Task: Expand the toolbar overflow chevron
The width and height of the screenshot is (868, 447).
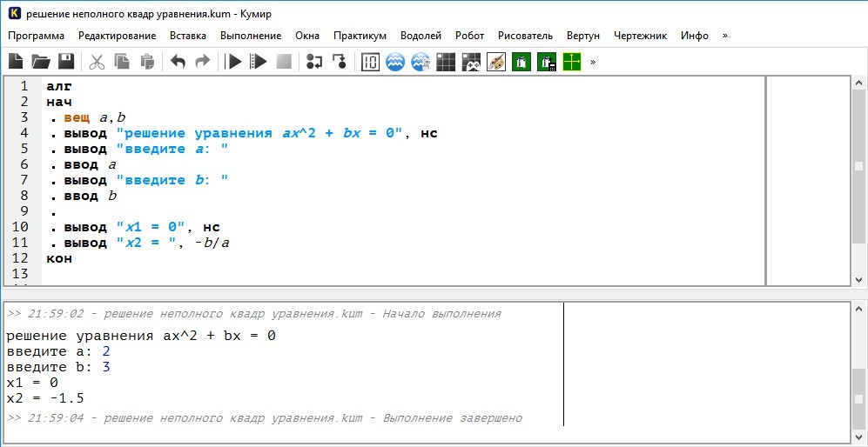Action: click(x=594, y=62)
